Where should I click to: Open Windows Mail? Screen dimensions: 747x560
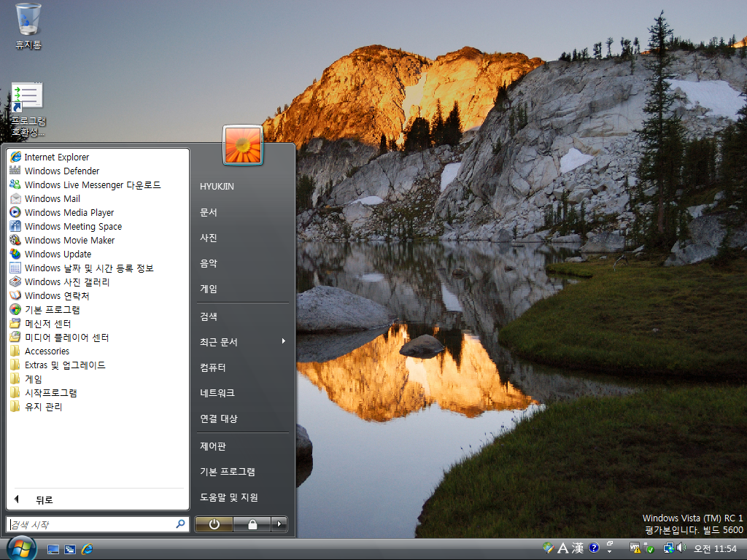98,198
